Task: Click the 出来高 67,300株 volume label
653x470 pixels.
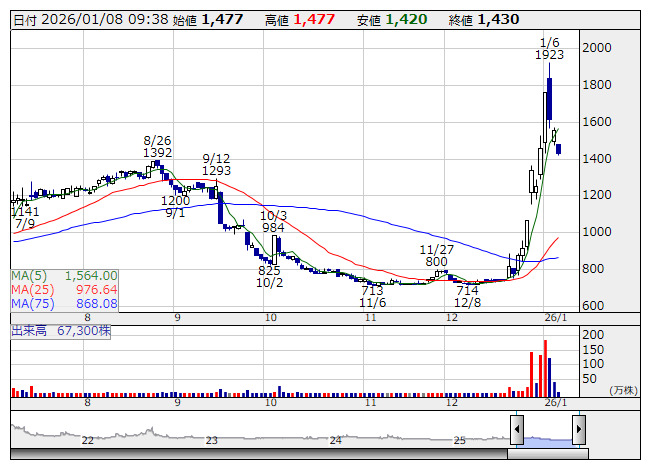Action: [x=60, y=331]
